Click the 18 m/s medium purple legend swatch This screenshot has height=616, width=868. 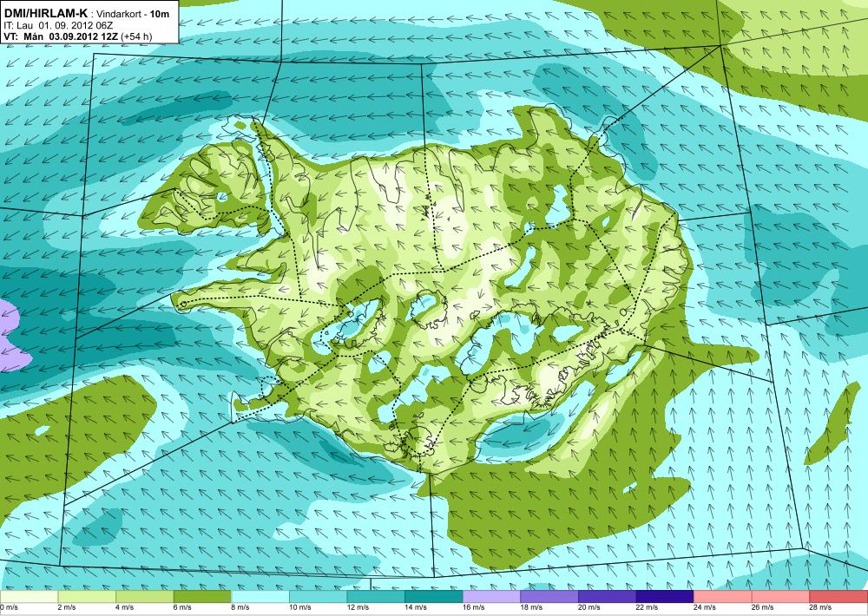[549, 597]
